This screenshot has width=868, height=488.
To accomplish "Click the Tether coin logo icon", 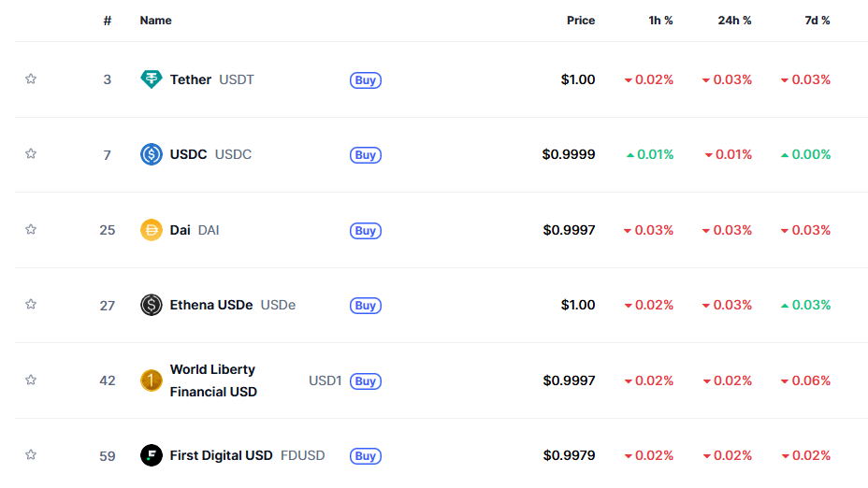I will (152, 79).
